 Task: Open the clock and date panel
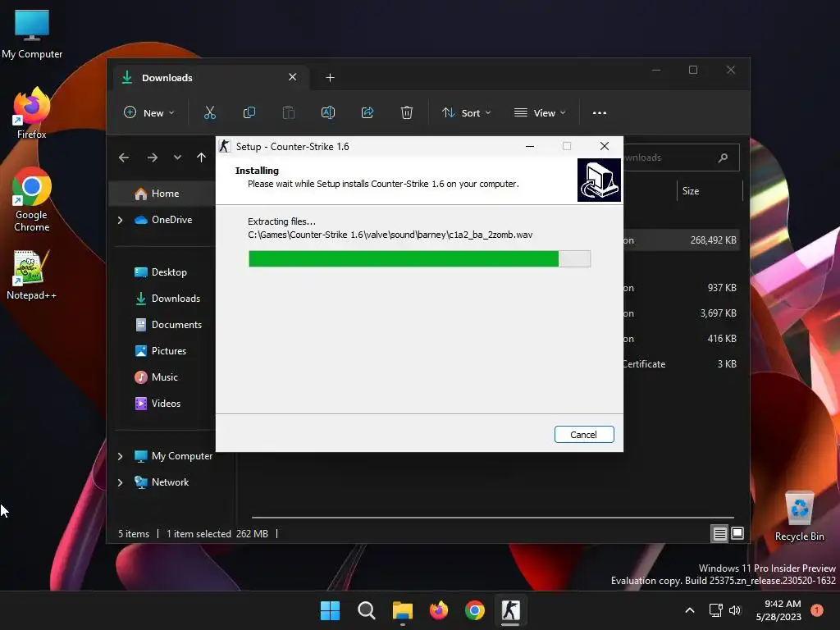778,610
